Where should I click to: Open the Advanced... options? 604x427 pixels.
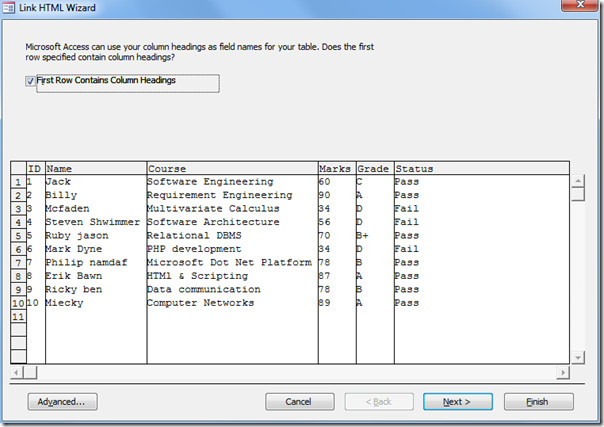tap(62, 402)
